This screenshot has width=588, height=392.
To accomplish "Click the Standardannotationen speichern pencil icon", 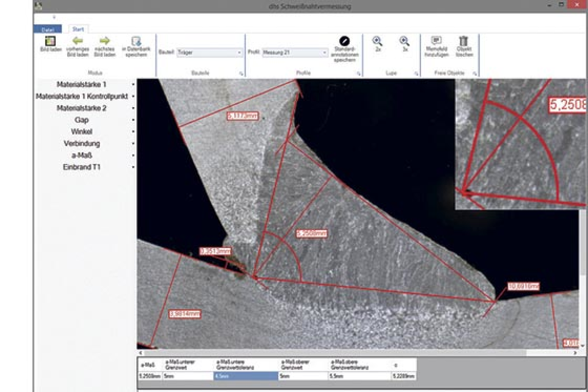I will (x=345, y=41).
